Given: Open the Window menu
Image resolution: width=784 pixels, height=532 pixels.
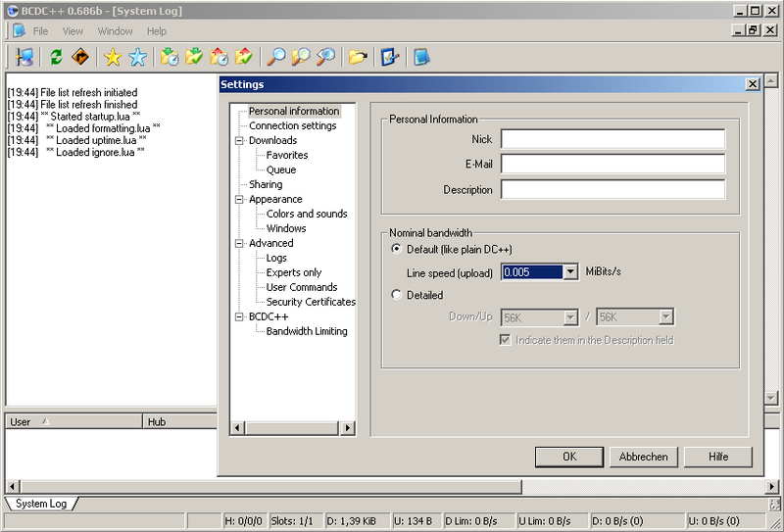Looking at the screenshot, I should pos(115,31).
